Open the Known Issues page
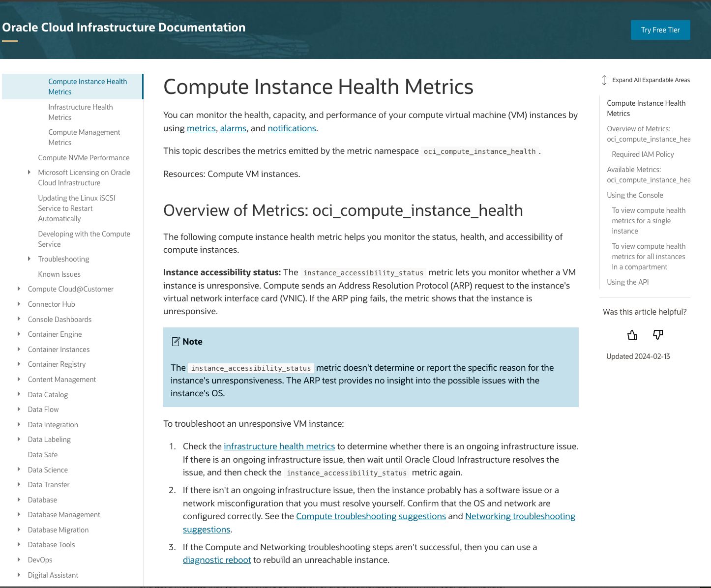Screen dimensions: 711x588 coord(59,274)
